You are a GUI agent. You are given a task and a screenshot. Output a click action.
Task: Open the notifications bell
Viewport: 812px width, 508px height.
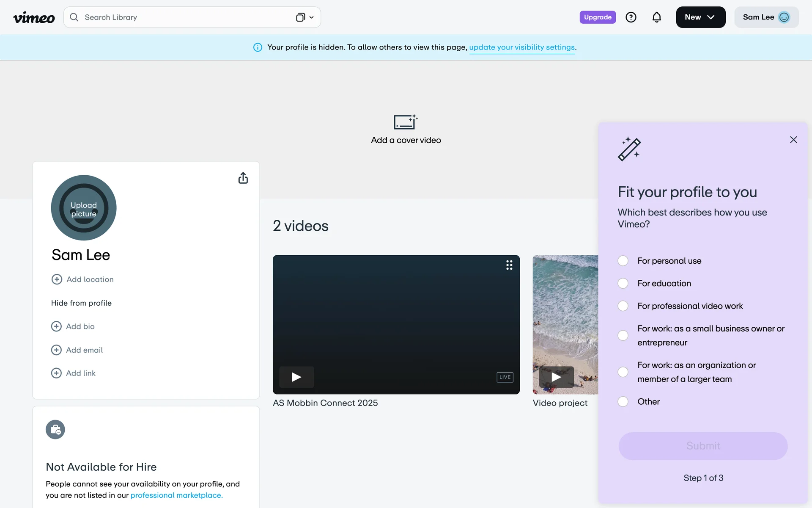click(x=656, y=17)
